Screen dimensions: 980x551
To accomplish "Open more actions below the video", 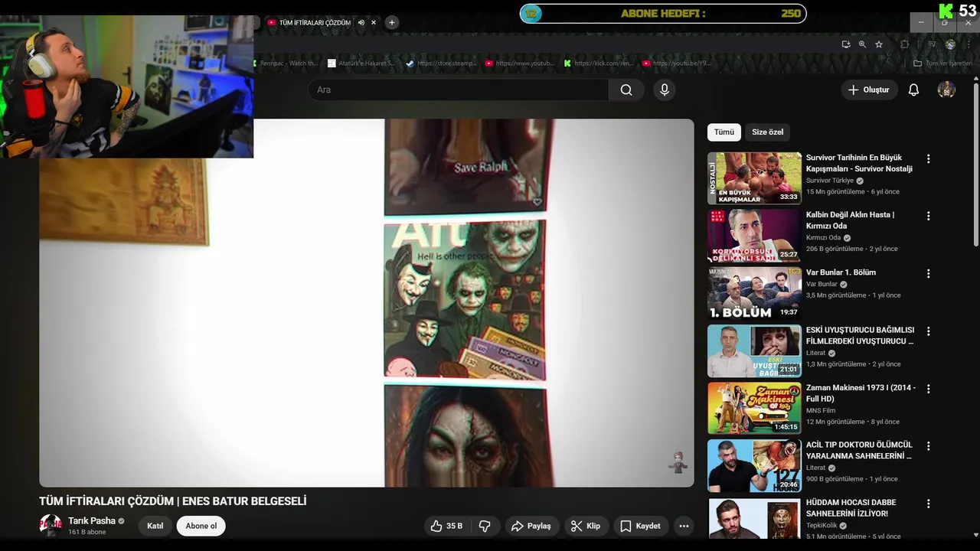I will (x=684, y=526).
